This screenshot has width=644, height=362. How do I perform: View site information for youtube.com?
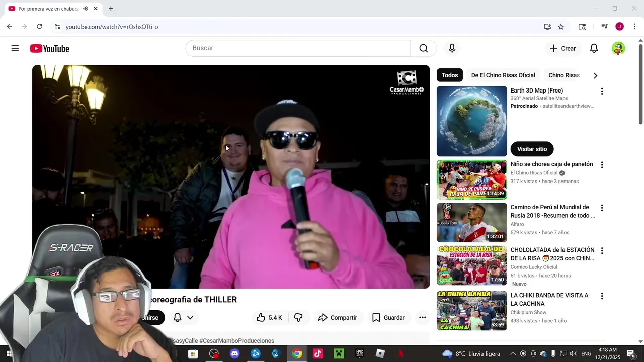57,27
